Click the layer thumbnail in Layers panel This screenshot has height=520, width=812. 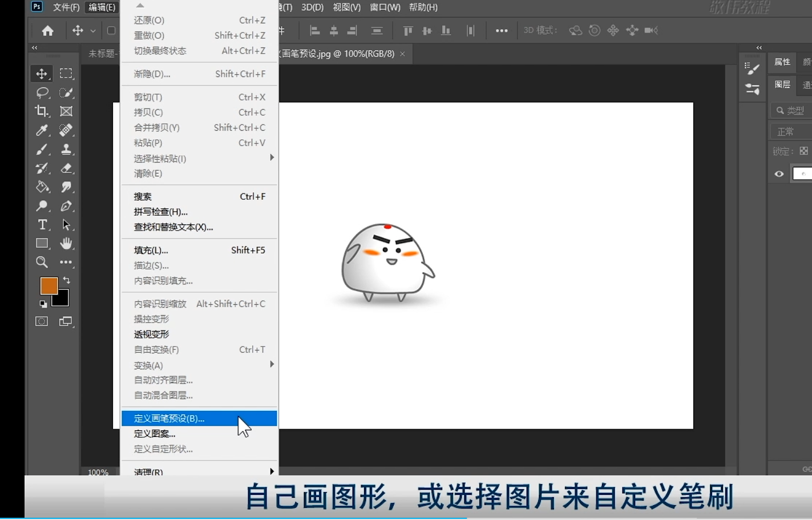[x=802, y=174]
